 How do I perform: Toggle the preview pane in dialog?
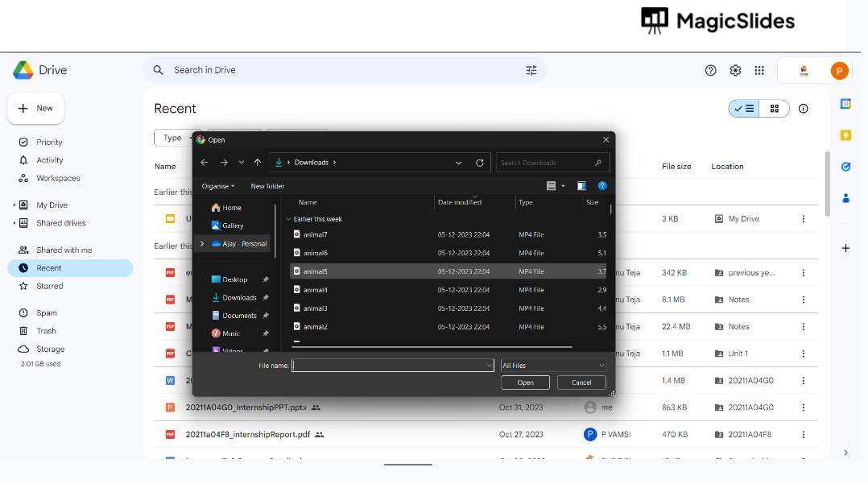coord(581,186)
